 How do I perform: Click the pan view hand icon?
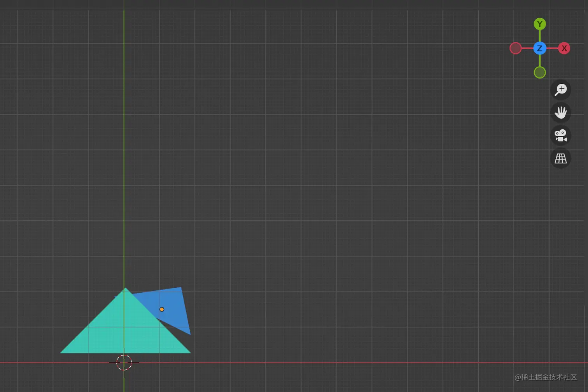[561, 113]
